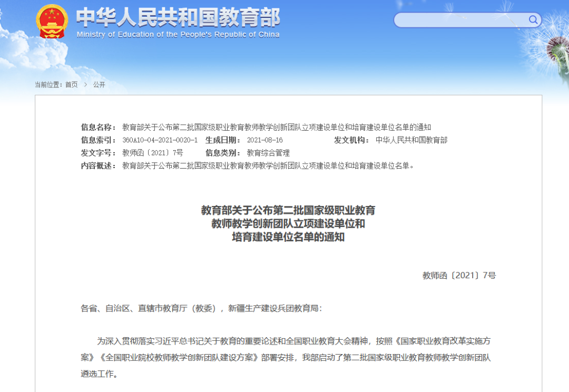
Task: Select the 发文机构 value 中华人民共和国教育部
Action: (411, 140)
